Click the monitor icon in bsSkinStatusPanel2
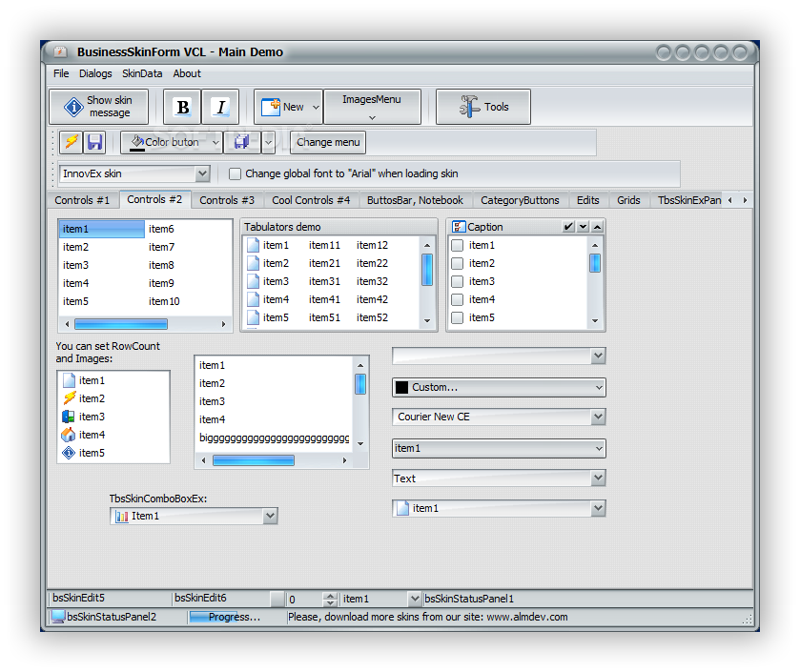The height and width of the screenshot is (672, 800). click(58, 617)
